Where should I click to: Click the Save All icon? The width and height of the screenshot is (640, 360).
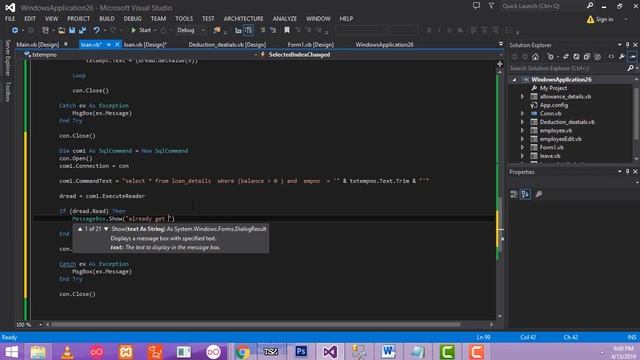[82, 30]
